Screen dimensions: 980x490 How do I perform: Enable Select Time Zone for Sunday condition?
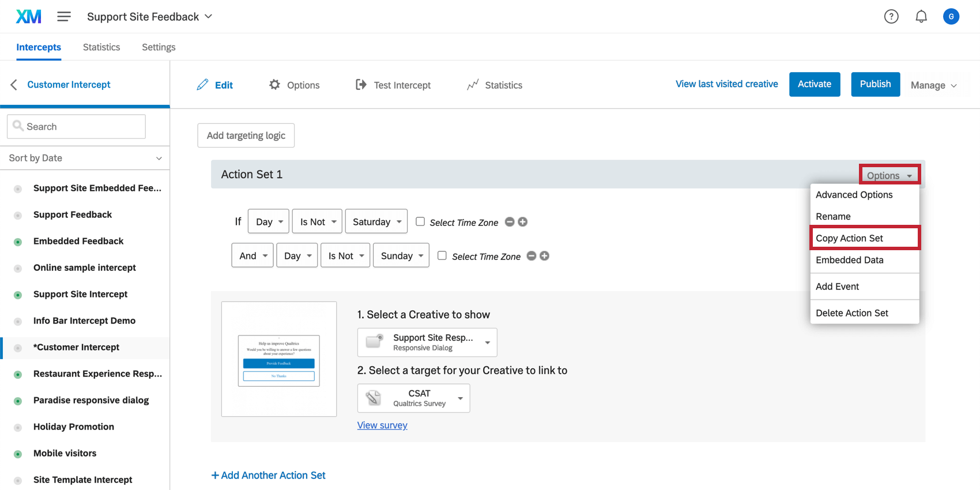[x=442, y=255]
